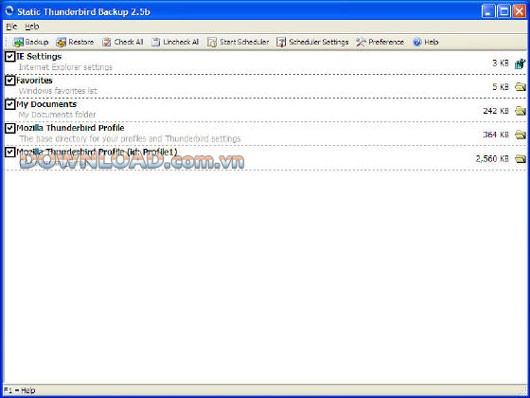
Task: Select the IE Settings title text
Action: [39, 56]
